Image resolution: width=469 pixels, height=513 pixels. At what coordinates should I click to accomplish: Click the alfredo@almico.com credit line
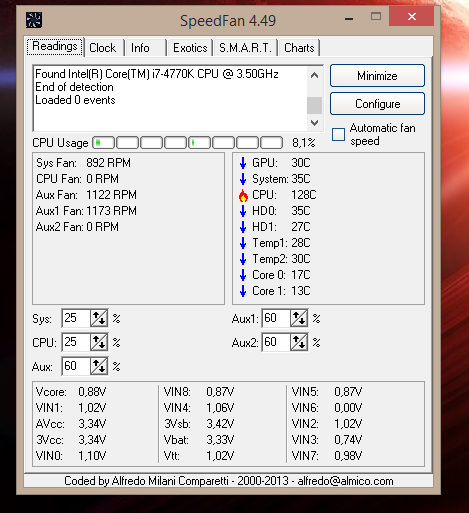(229, 481)
